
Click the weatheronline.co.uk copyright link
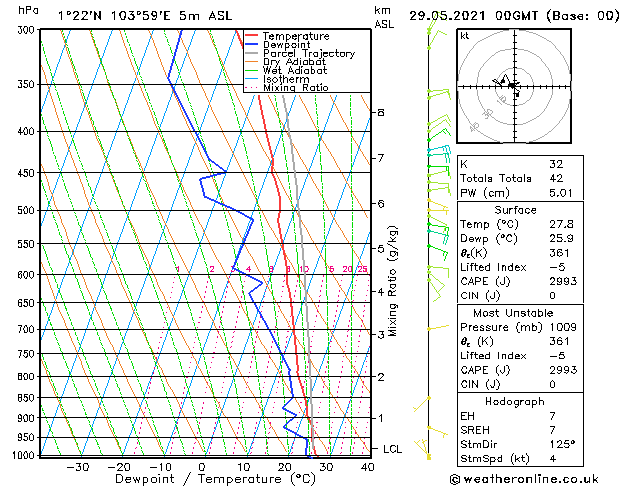click(524, 479)
